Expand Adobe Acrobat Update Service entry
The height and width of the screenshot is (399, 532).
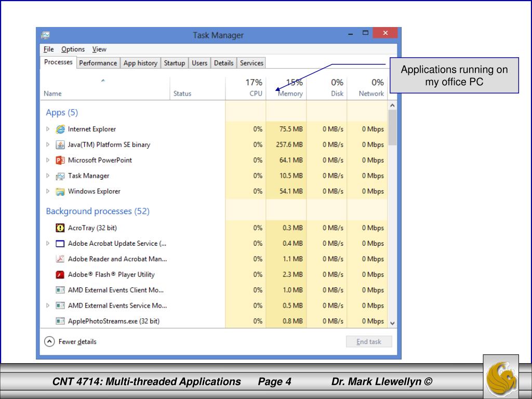tap(48, 243)
